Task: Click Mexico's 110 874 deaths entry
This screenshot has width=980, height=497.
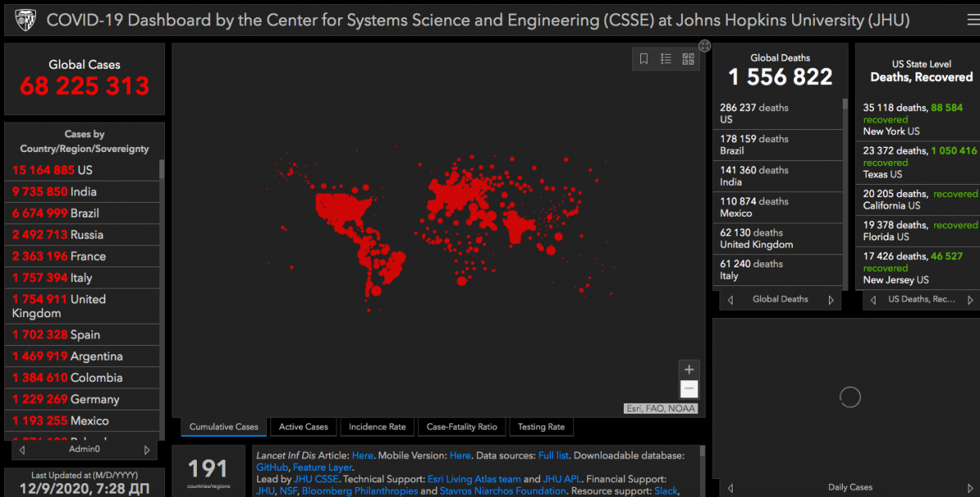Action: (x=779, y=207)
